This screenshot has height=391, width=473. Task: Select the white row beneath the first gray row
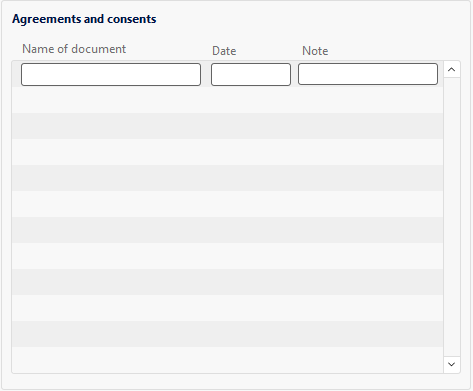[x=227, y=152]
